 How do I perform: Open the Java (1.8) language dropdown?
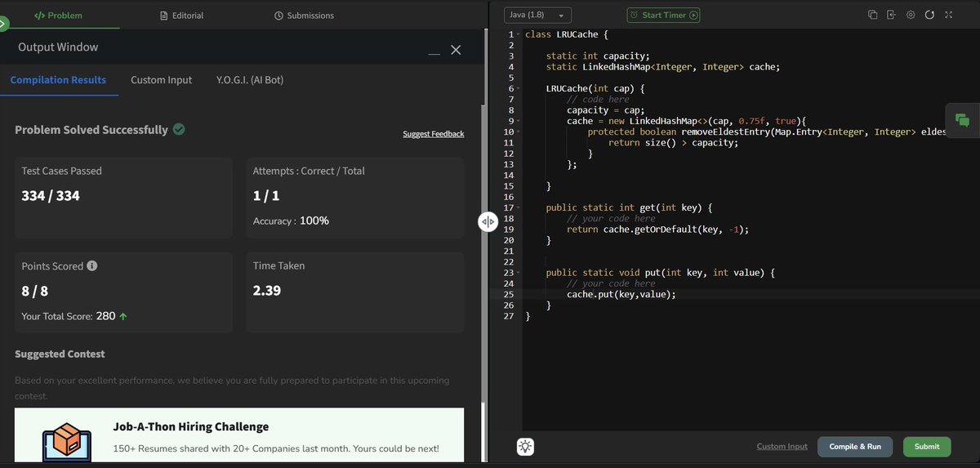coord(537,15)
